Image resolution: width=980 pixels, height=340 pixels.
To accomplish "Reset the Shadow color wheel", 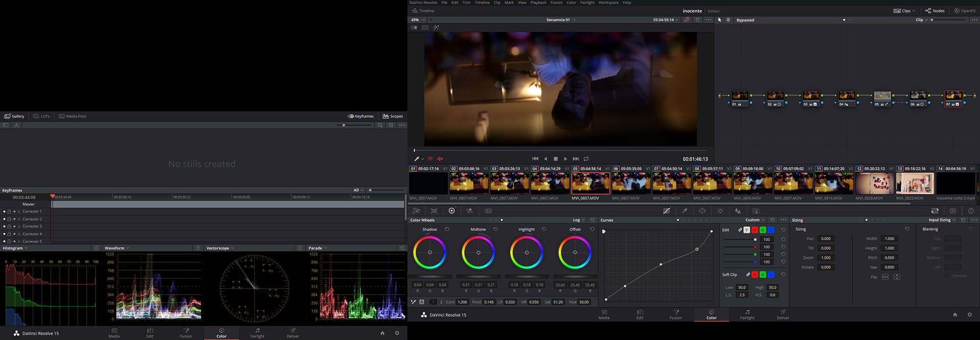I will (447, 229).
